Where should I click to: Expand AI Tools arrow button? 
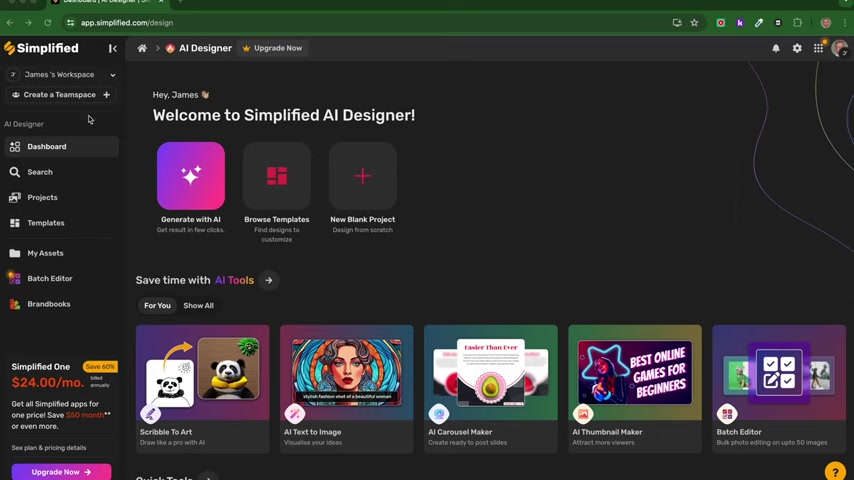(x=269, y=280)
